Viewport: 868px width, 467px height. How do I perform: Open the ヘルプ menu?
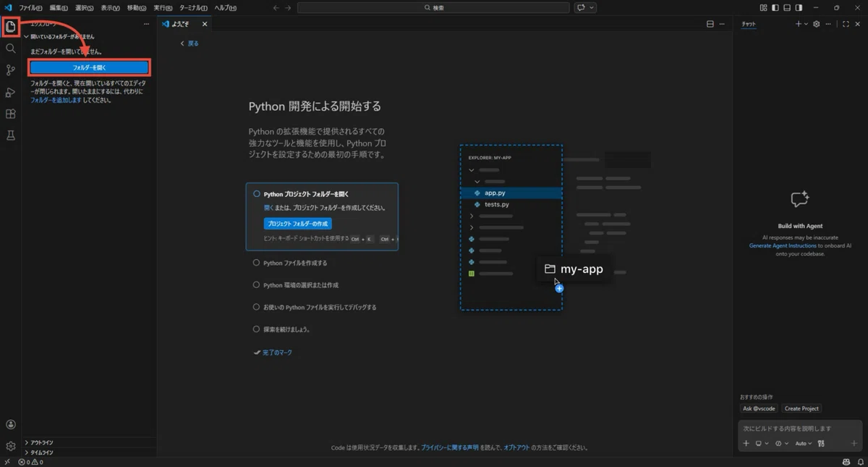click(x=225, y=7)
